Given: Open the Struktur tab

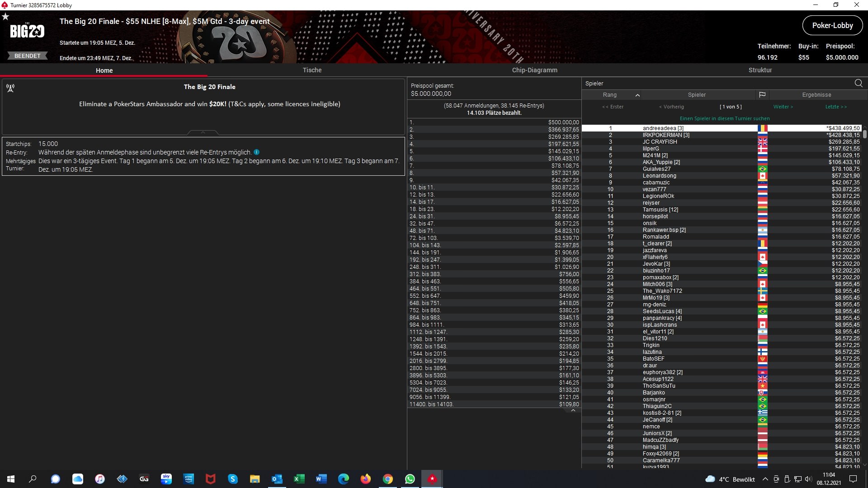Looking at the screenshot, I should (760, 70).
